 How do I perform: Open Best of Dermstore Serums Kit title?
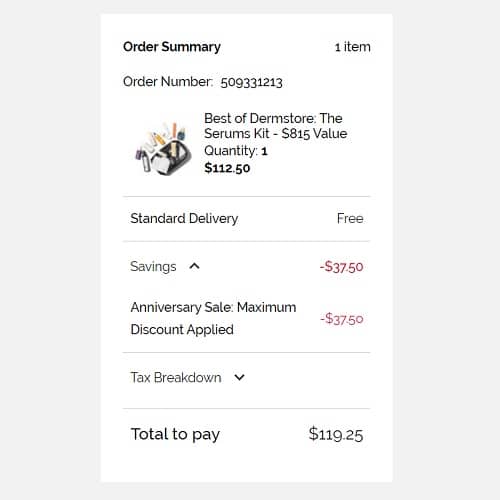coord(276,126)
